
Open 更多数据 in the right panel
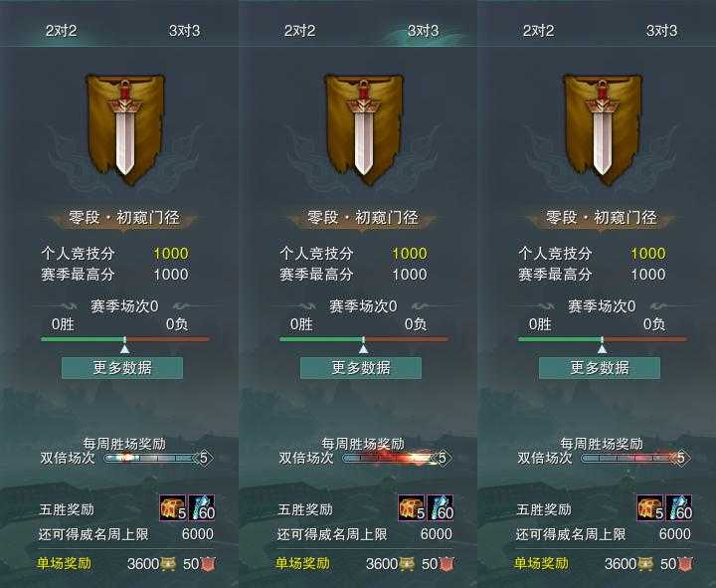pyautogui.click(x=600, y=368)
